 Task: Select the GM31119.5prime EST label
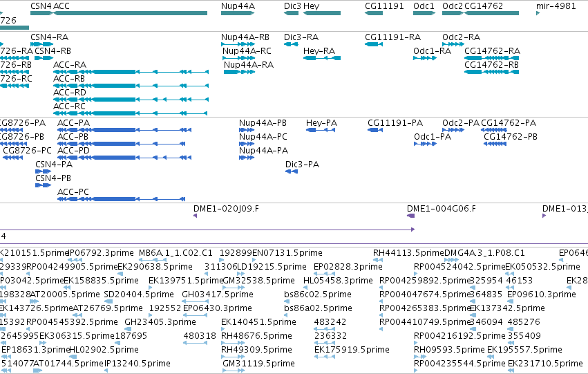pos(258,364)
